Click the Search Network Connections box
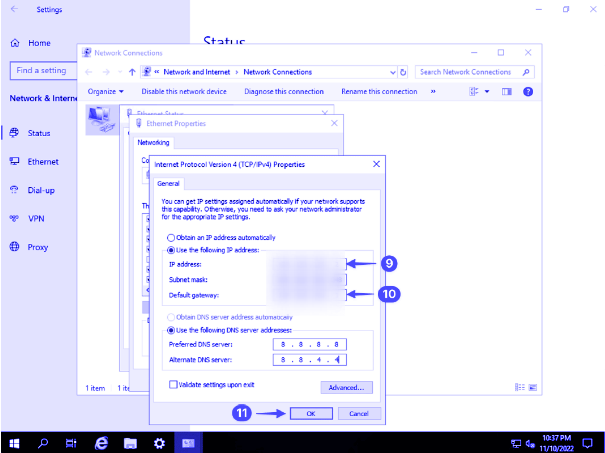 pos(475,72)
